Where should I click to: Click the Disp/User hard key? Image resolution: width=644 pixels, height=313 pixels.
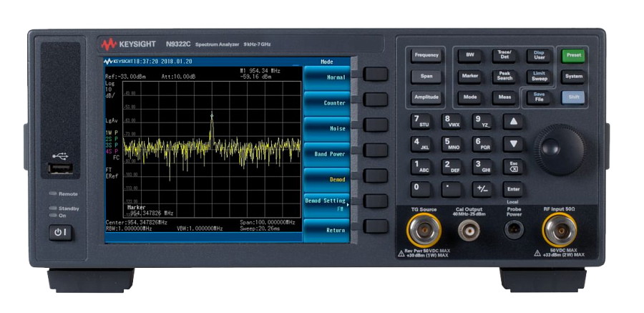539,56
